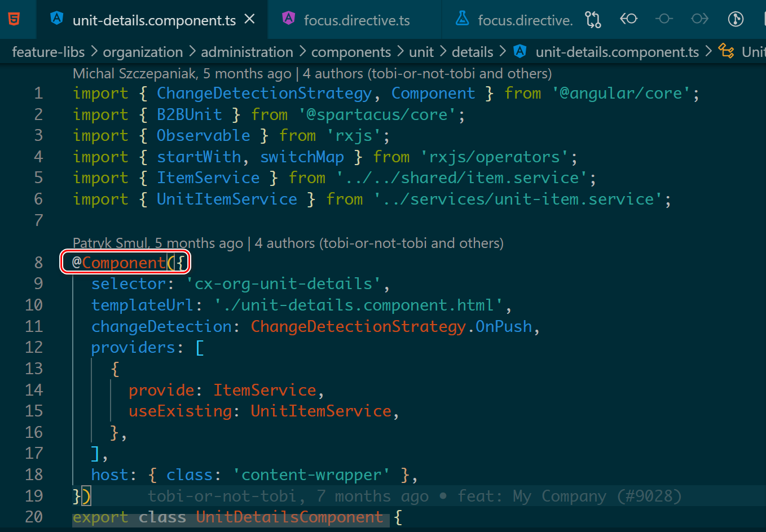Open changes with previous revision arrow icon

(628, 19)
